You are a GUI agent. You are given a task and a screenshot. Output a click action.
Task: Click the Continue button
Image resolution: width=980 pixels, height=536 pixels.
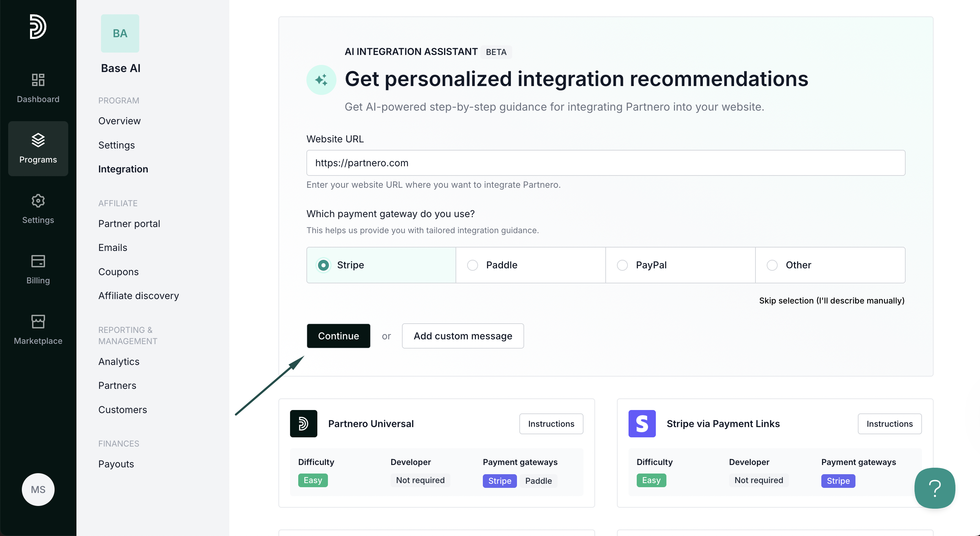(338, 336)
